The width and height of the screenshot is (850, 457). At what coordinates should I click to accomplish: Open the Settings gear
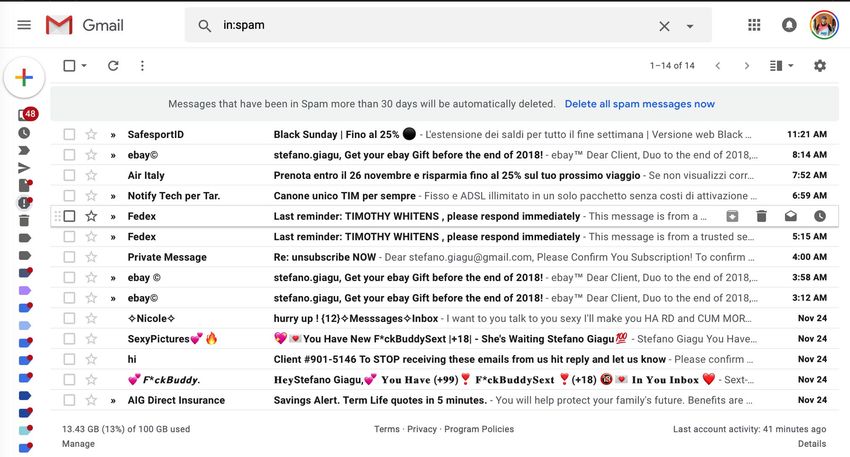click(820, 66)
